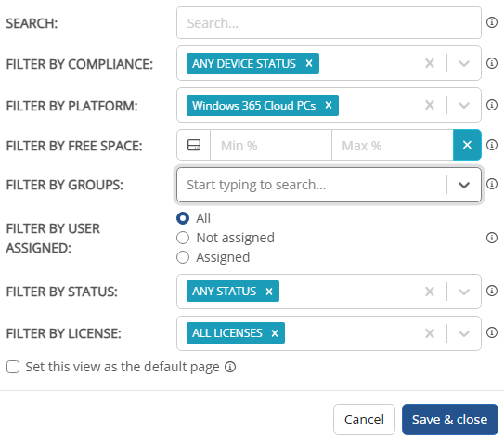Click the Min % input field
This screenshot has width=504, height=441.
(271, 145)
